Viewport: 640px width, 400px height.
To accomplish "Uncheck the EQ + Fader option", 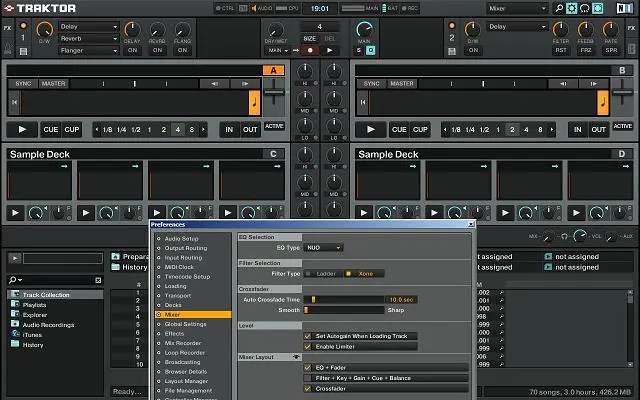I will pyautogui.click(x=308, y=367).
